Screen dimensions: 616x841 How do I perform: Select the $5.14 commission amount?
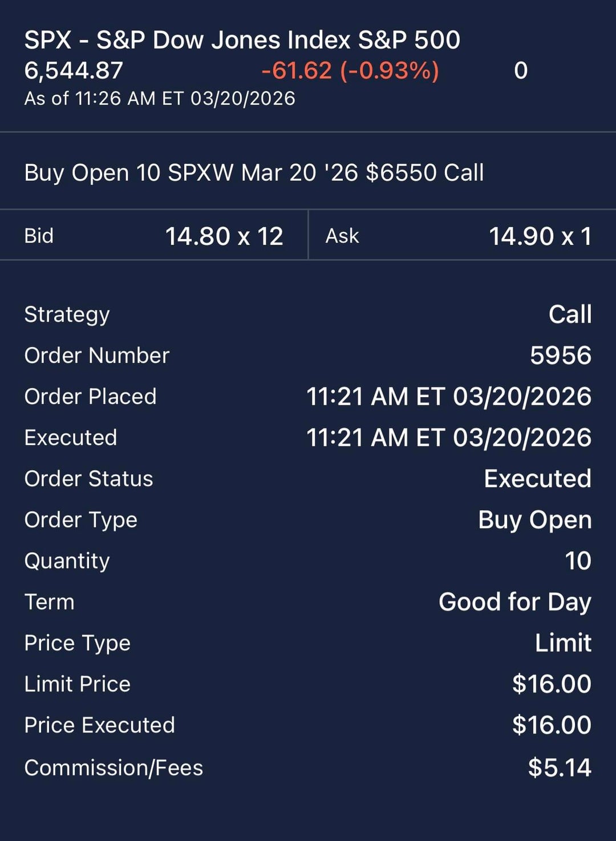click(x=559, y=767)
